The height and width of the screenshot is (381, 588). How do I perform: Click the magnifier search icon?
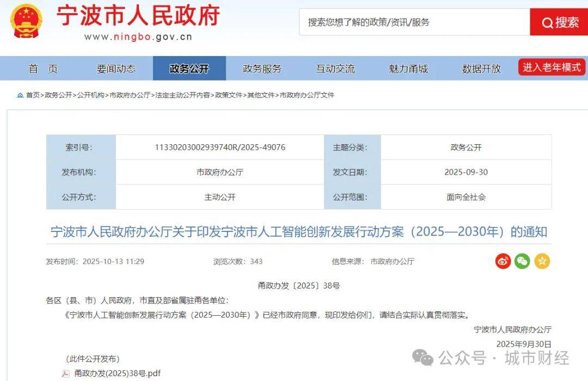point(547,22)
